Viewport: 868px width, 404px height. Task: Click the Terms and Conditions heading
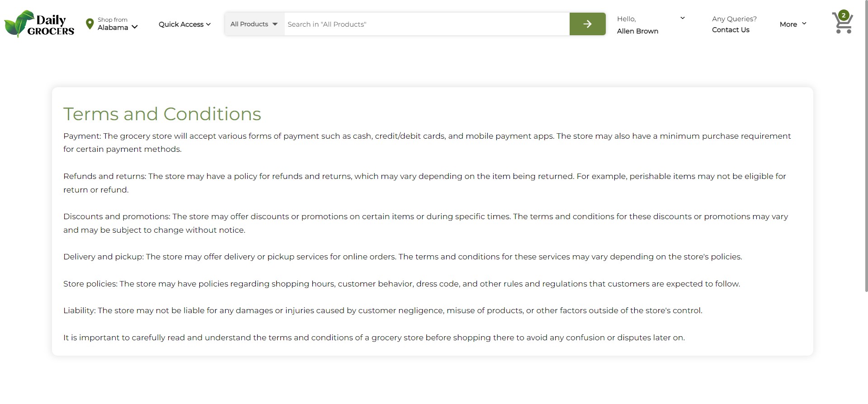(x=162, y=114)
